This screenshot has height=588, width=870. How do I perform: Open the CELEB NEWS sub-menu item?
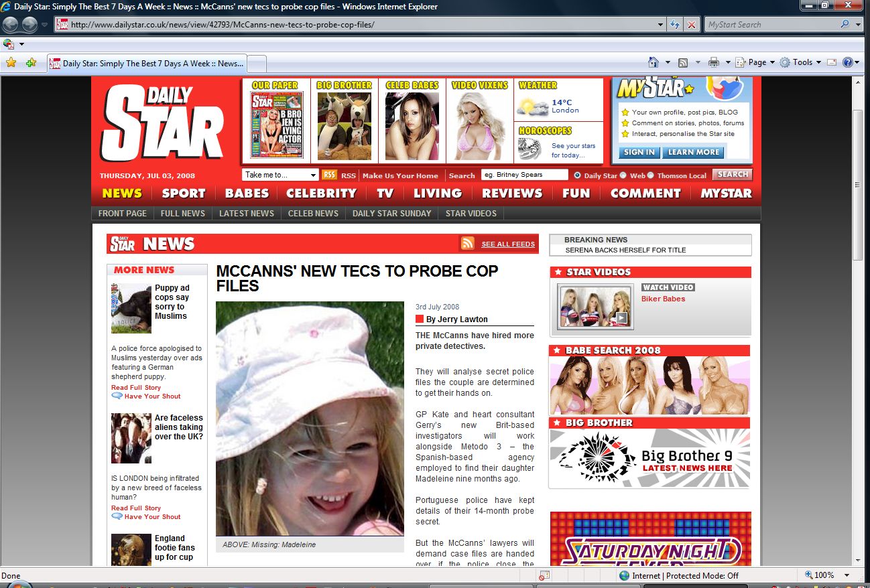coord(313,213)
